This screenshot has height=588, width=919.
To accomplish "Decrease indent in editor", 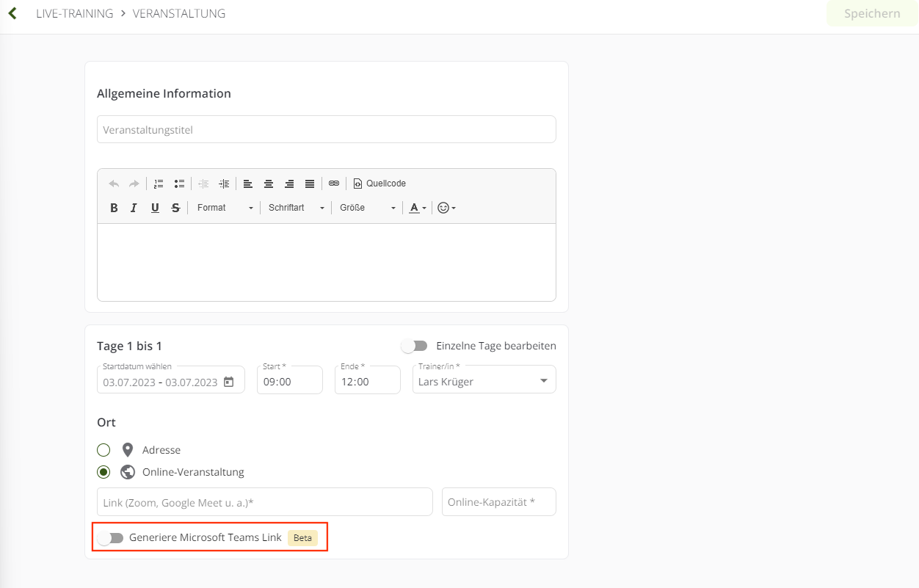I will (203, 184).
